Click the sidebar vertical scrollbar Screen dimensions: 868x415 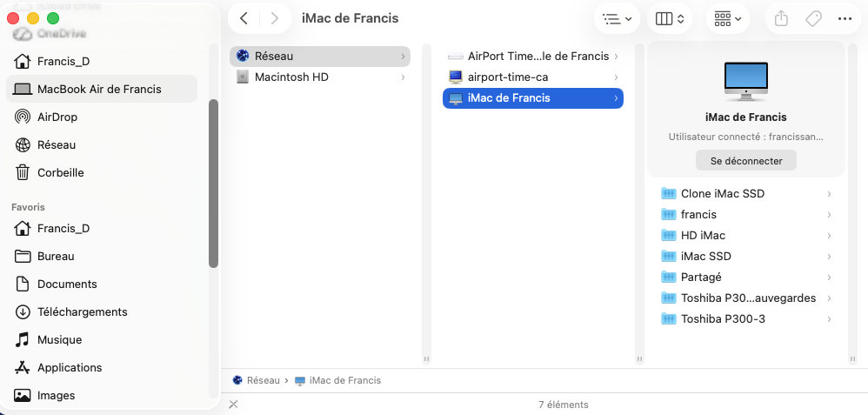pyautogui.click(x=213, y=183)
